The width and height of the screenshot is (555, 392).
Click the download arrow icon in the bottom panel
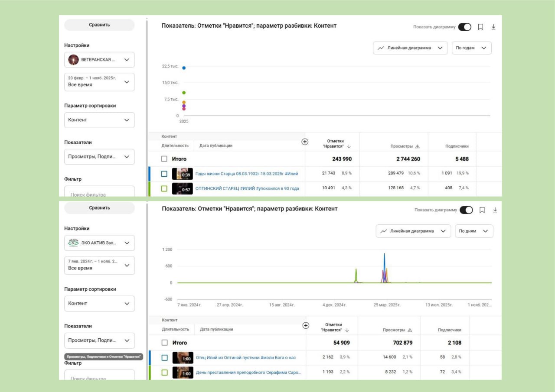495,210
